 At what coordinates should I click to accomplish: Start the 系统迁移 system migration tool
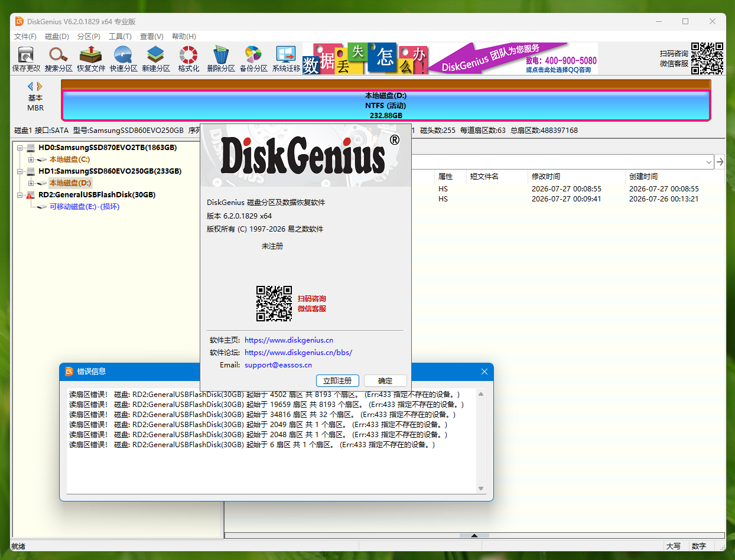pyautogui.click(x=286, y=59)
